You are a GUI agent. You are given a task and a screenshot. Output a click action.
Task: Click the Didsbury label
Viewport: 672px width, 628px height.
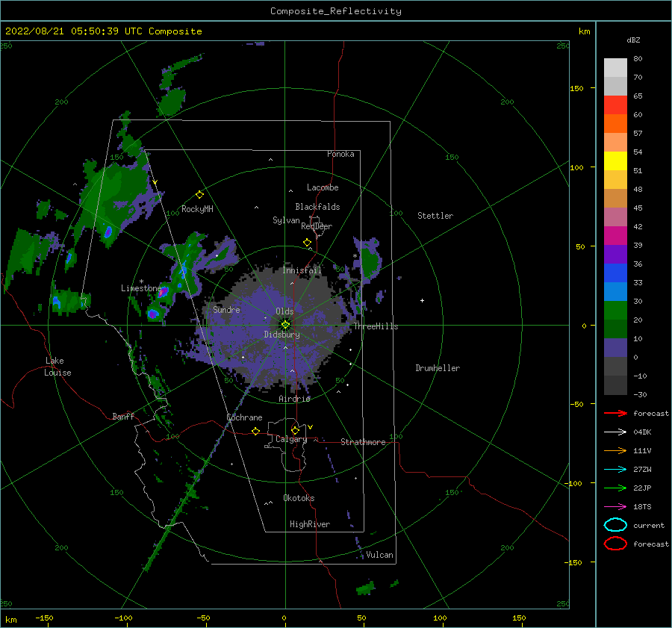click(282, 335)
